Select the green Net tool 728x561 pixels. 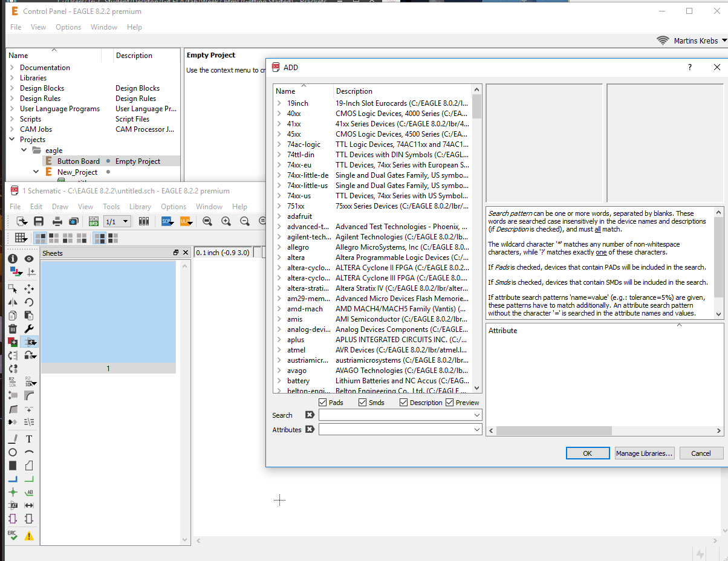point(28,479)
